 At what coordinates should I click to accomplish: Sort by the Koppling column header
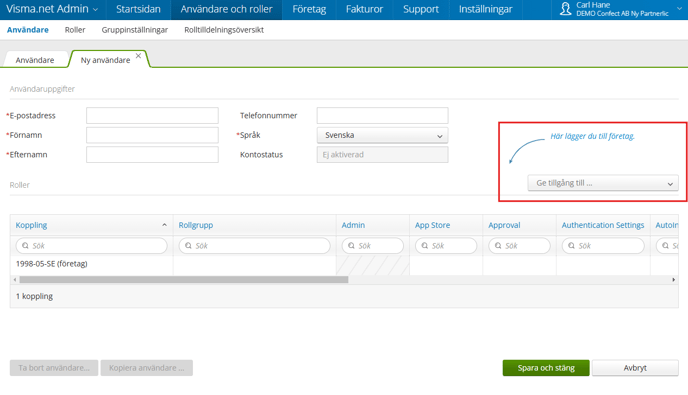[31, 225]
